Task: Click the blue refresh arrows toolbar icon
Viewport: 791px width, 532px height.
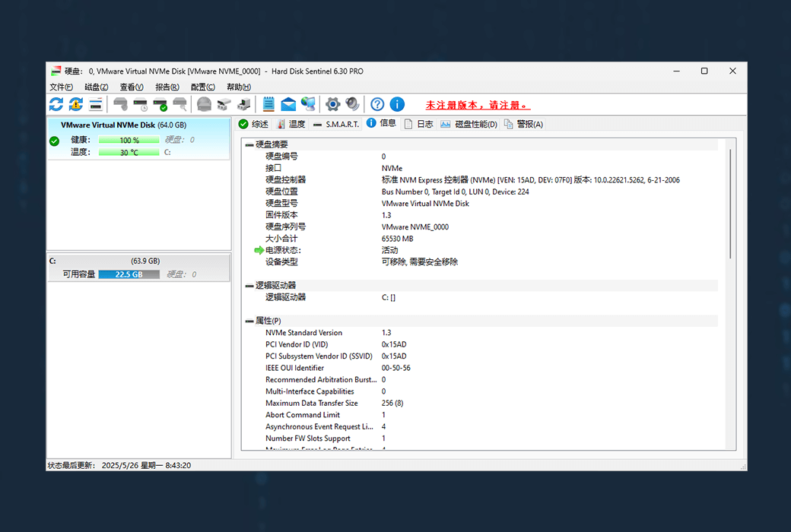Action: pyautogui.click(x=56, y=104)
